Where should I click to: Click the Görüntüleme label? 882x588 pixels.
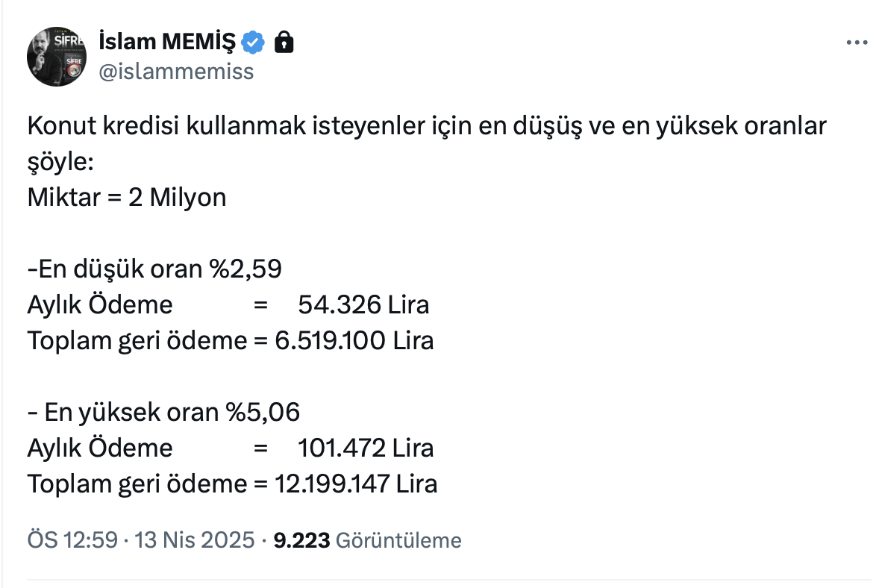point(398,540)
